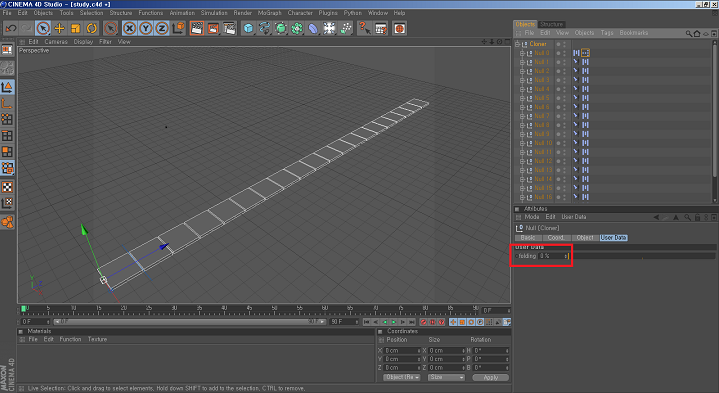The width and height of the screenshot is (719, 393).
Task: Open the context help question-mark icon
Action: 365,28
